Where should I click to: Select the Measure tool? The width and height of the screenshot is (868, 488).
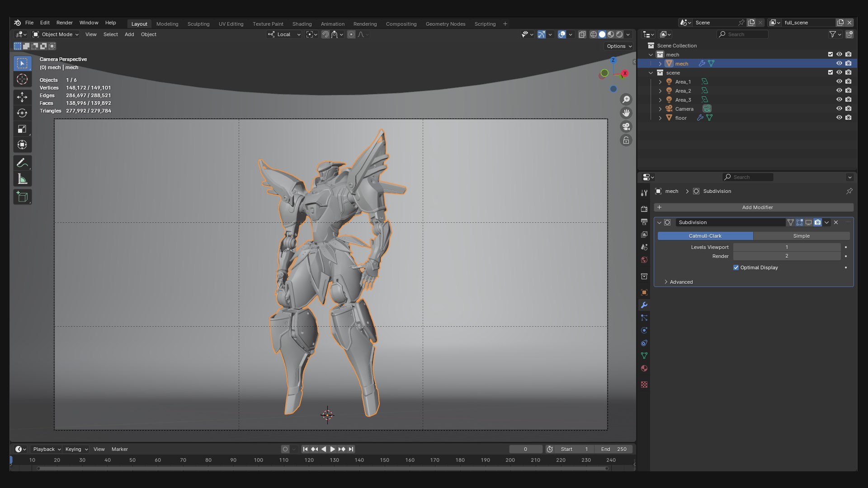(x=22, y=179)
